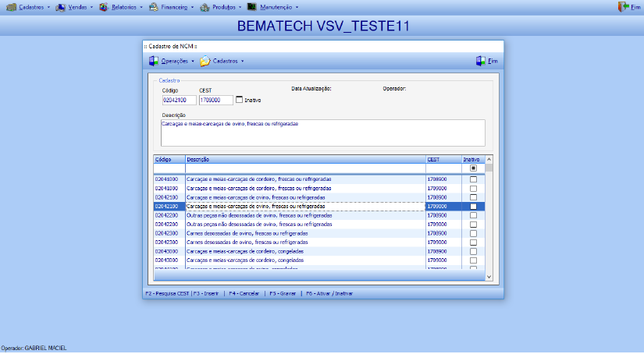The width and height of the screenshot is (644, 354).
Task: Click the Fim text link at top right
Action: point(635,7)
